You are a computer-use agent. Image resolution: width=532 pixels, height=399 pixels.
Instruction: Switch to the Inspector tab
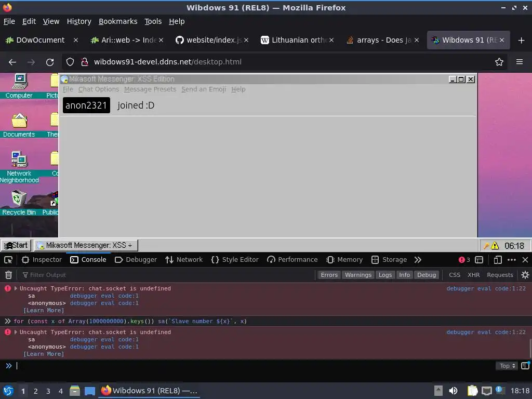tap(42, 260)
